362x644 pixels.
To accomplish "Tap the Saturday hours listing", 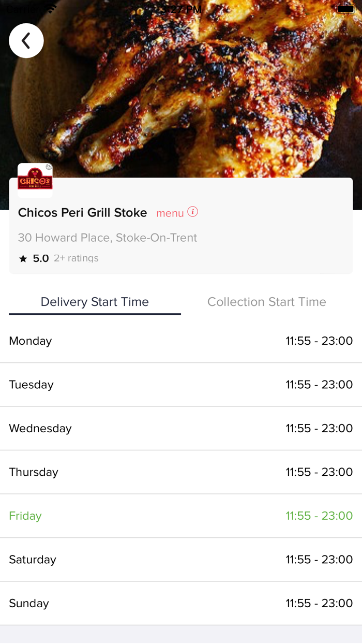I will click(x=181, y=559).
